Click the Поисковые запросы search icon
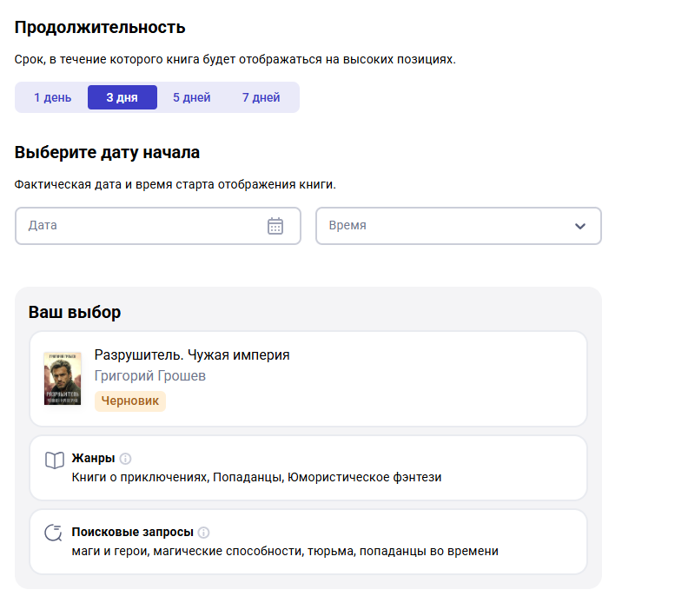675x616 pixels. [53, 533]
